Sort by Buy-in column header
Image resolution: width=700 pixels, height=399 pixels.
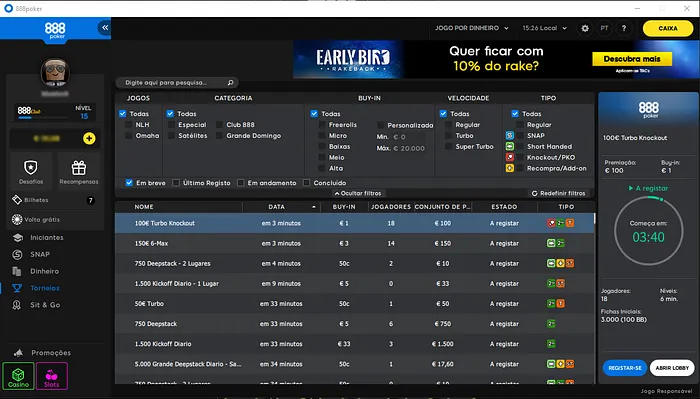pyautogui.click(x=344, y=207)
